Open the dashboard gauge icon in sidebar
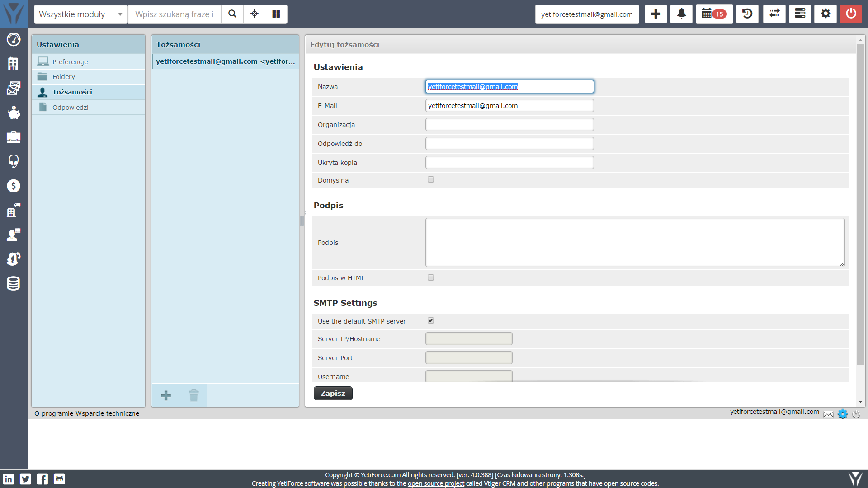This screenshot has width=868, height=488. pos(14,40)
